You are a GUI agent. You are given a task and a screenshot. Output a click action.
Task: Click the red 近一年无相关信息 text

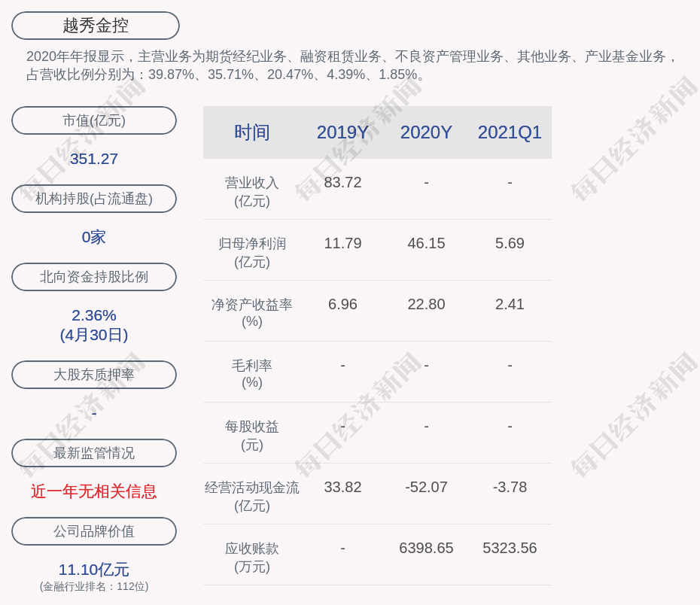tap(94, 491)
